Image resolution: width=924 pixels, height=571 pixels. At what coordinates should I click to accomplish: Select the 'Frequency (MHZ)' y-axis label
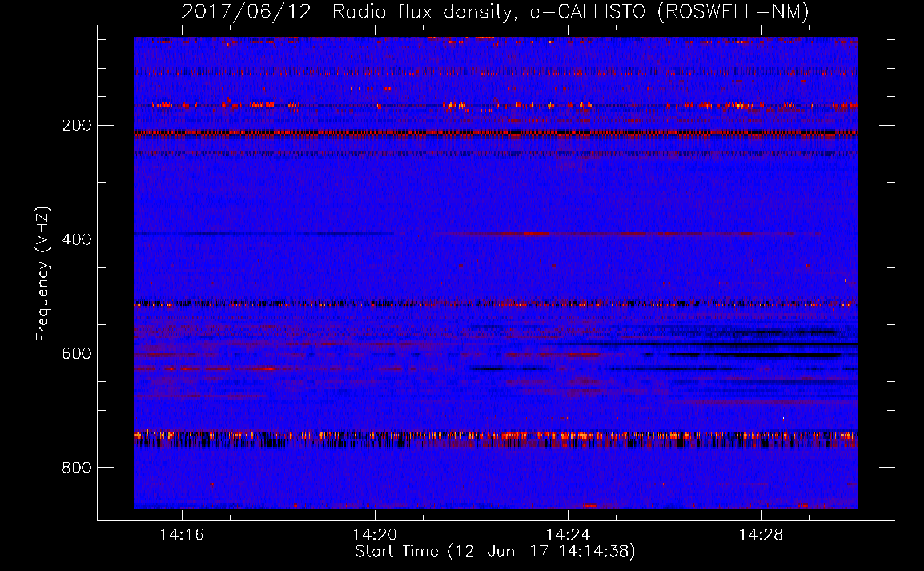tap(43, 274)
